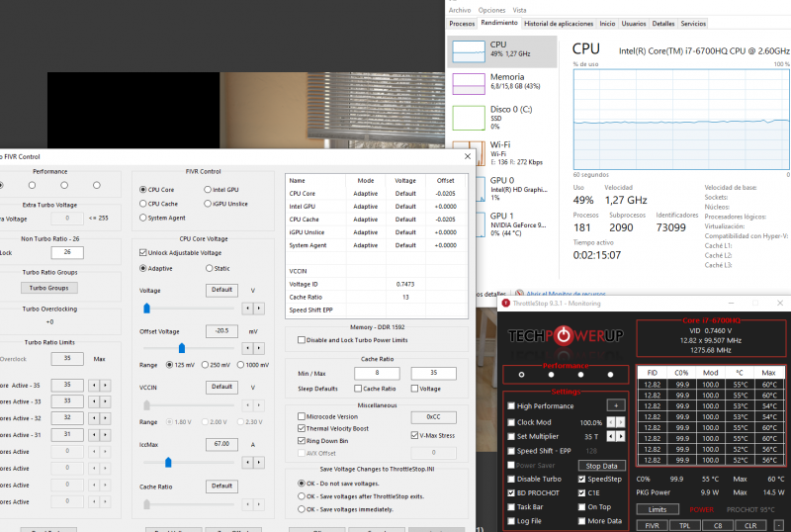The width and height of the screenshot is (791, 532).
Task: Increase Set Multiplier with right arrow
Action: tap(621, 436)
